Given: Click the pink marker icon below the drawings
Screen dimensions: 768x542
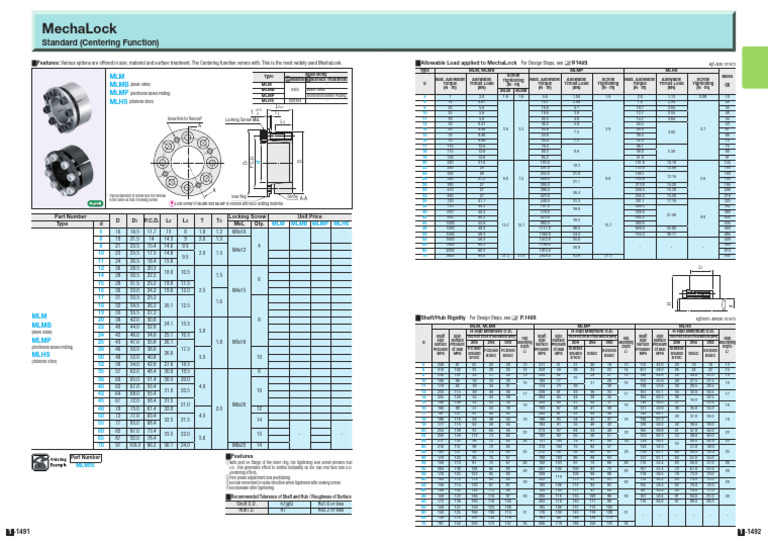Looking at the screenshot, I should 171,203.
